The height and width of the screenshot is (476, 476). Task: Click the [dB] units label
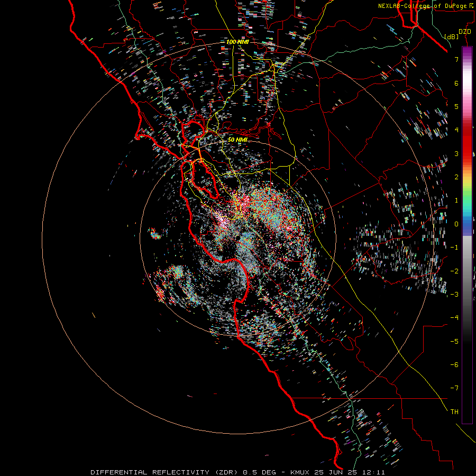(452, 36)
